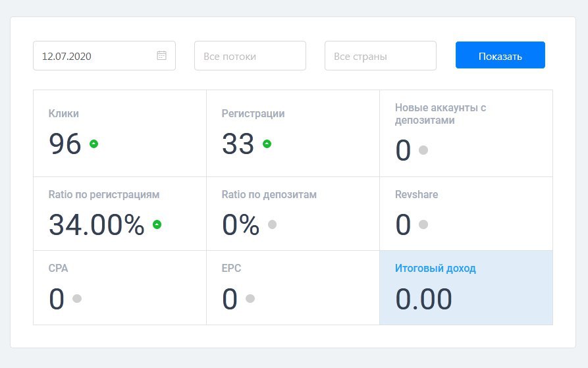
Task: Click the clicks value 96
Action: pyautogui.click(x=65, y=144)
